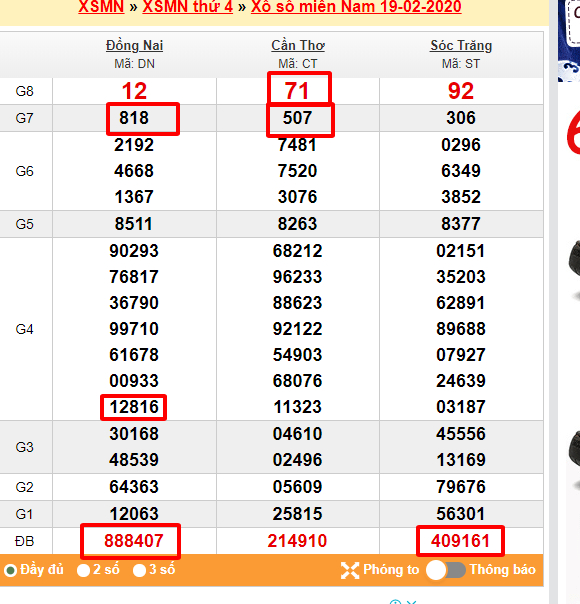
Task: Select the 2 số radio option
Action: click(x=83, y=570)
